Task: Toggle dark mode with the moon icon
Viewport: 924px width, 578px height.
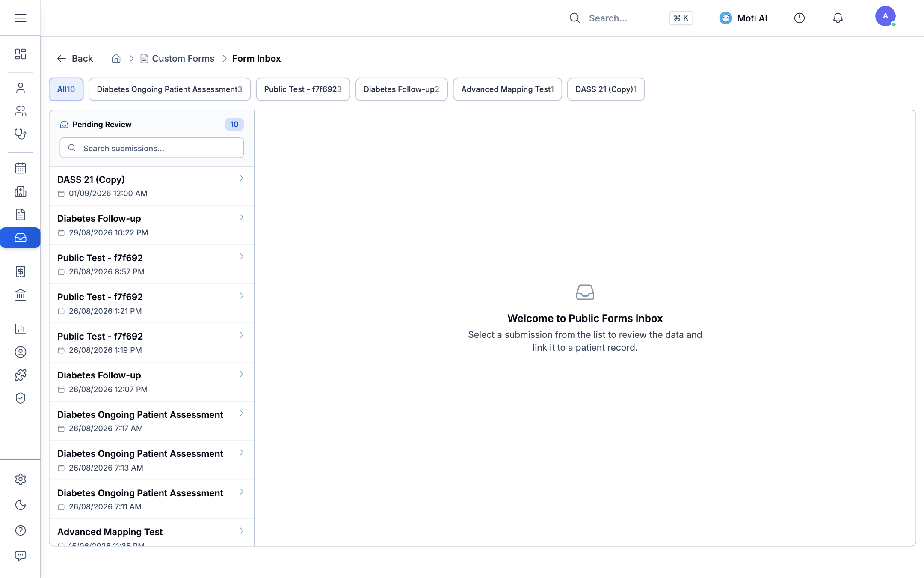Action: tap(20, 505)
